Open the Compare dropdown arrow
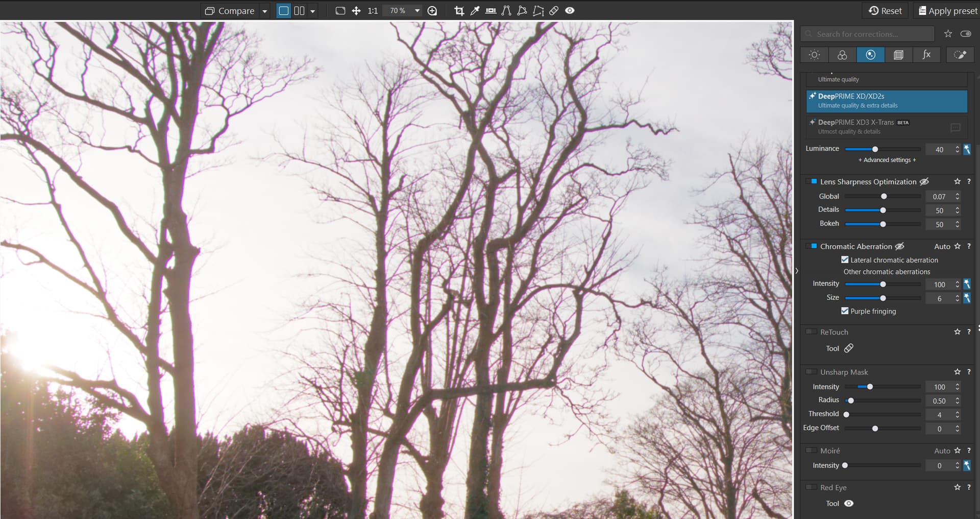Viewport: 980px width, 519px height. click(264, 11)
